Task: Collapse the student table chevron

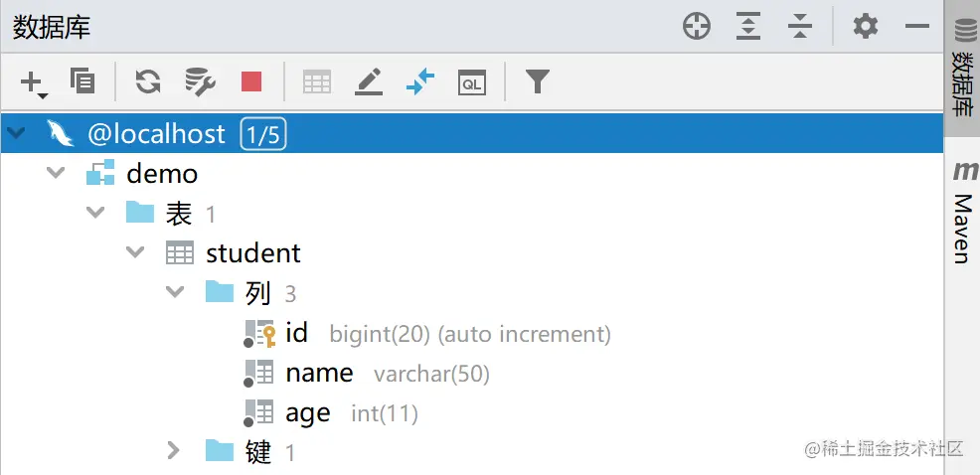Action: coord(135,252)
